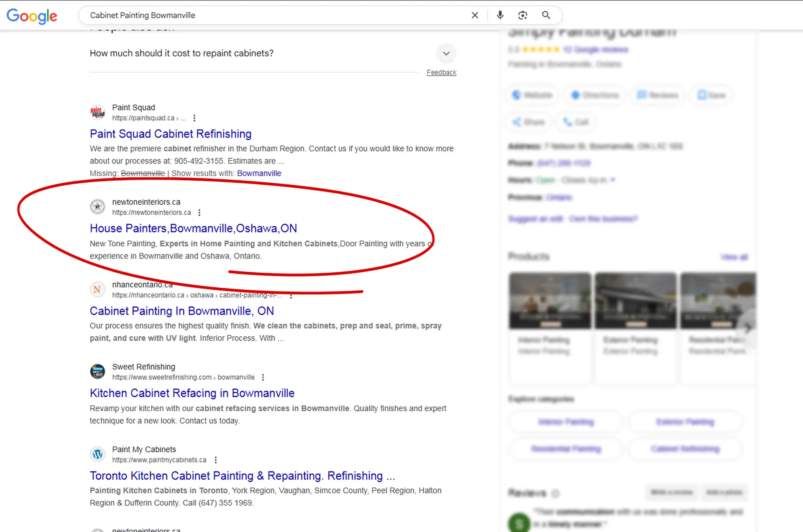803x532 pixels.
Task: Open Google Lens image search icon
Action: click(x=523, y=15)
